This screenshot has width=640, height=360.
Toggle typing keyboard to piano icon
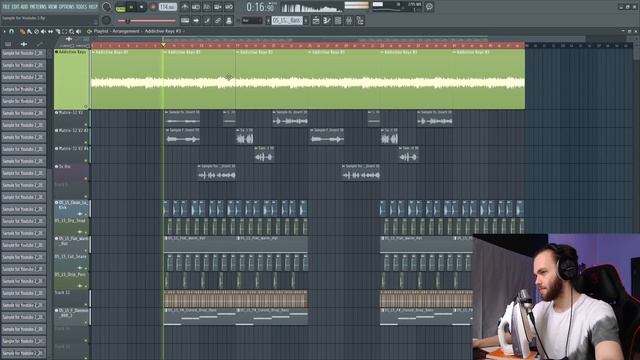[x=185, y=20]
